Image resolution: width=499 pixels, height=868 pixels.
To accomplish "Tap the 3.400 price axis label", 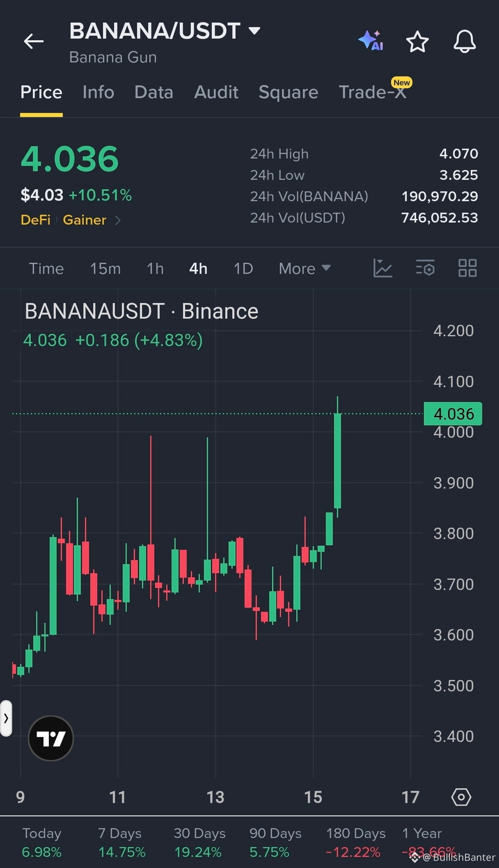I will point(453,737).
